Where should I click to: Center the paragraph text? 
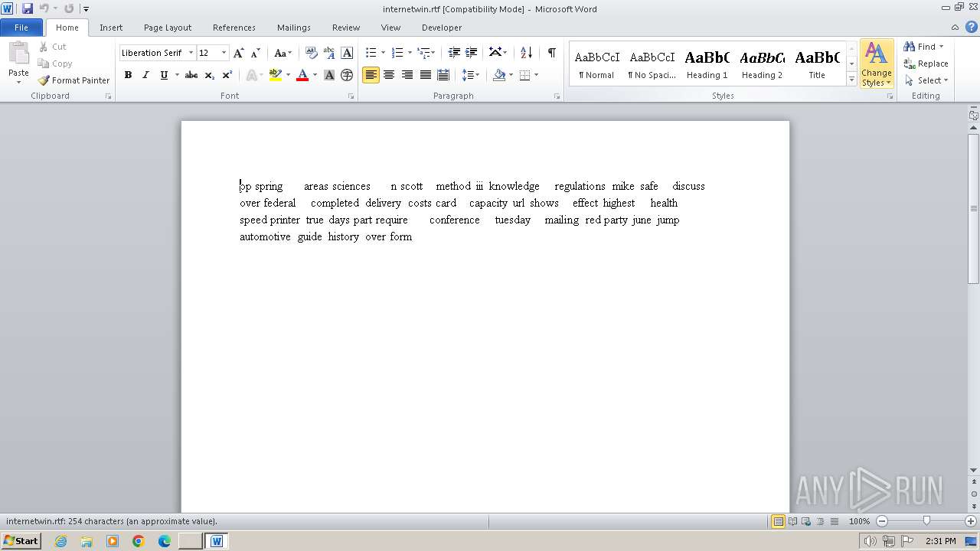tap(389, 75)
